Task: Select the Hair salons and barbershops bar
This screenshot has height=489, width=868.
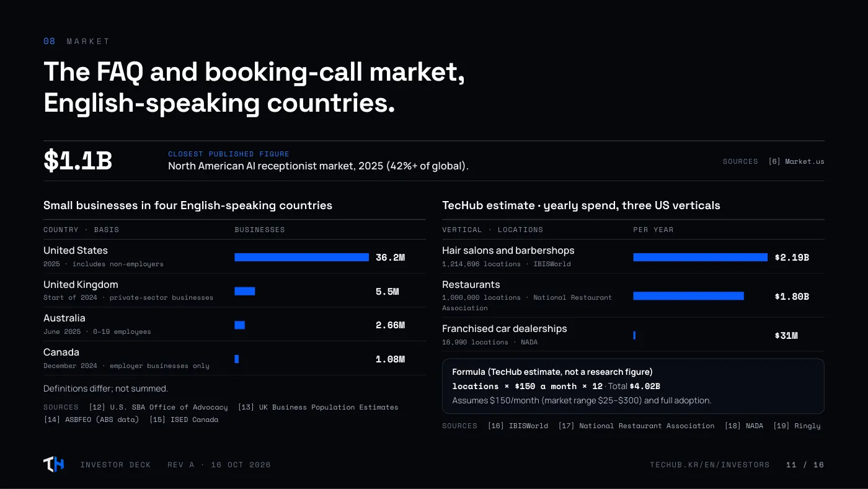Action: 700,258
